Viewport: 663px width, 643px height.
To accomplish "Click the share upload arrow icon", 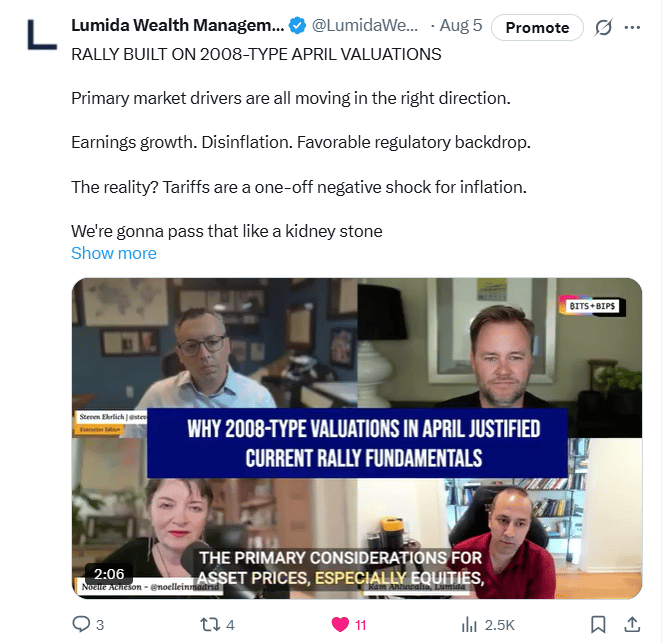I will (632, 624).
